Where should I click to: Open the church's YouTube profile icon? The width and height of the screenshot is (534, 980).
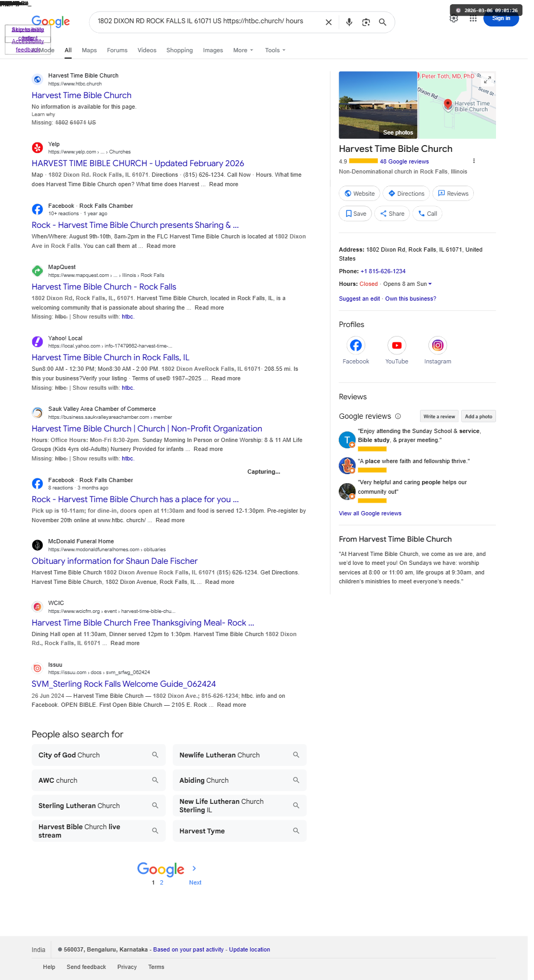coord(397,345)
